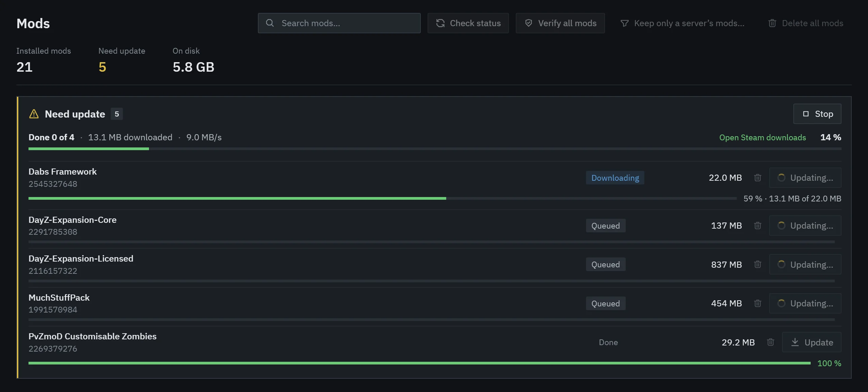Delete PvZmoD Customisable Zombies with trash icon
868x392 pixels.
pyautogui.click(x=770, y=342)
